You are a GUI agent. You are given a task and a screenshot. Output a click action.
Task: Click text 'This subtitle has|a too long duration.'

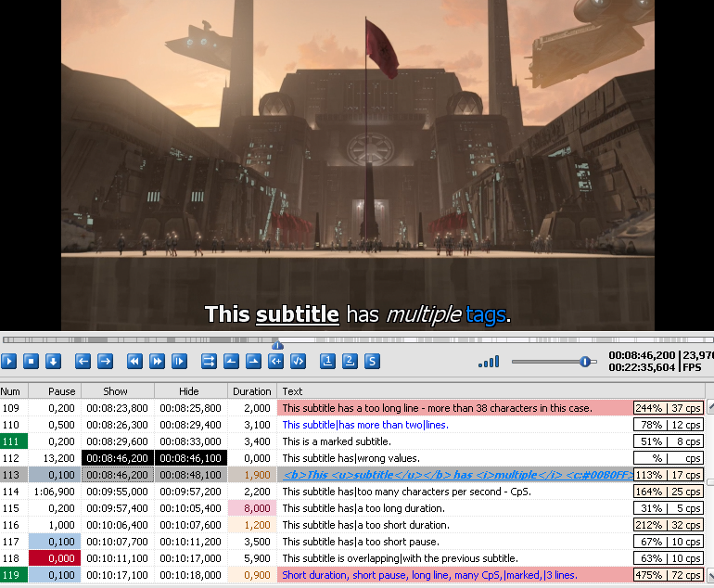coord(363,508)
